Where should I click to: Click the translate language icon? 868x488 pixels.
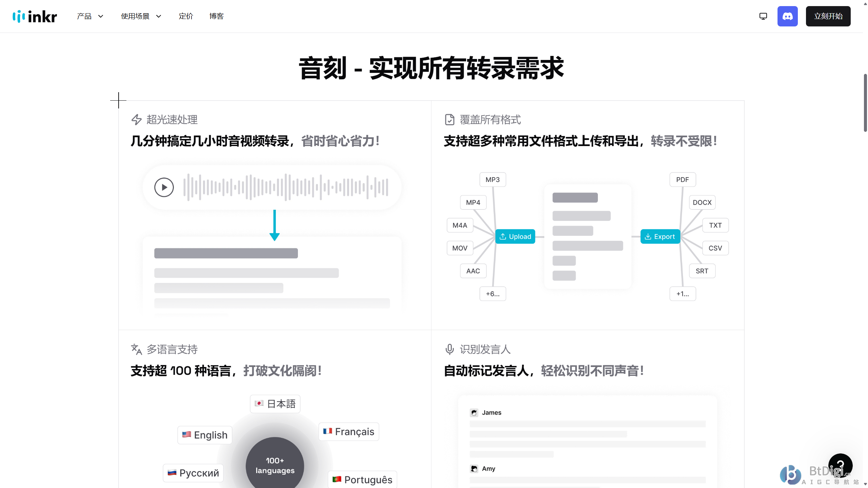click(136, 349)
